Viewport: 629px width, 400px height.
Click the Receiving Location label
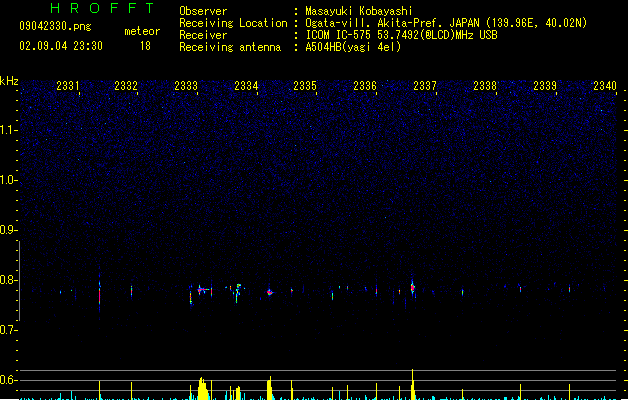pyautogui.click(x=233, y=23)
